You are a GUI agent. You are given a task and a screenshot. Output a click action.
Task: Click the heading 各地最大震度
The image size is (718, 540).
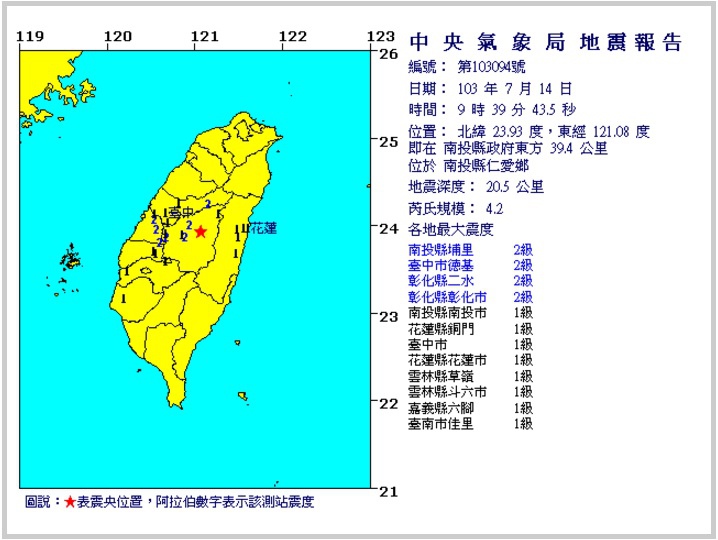(x=451, y=229)
